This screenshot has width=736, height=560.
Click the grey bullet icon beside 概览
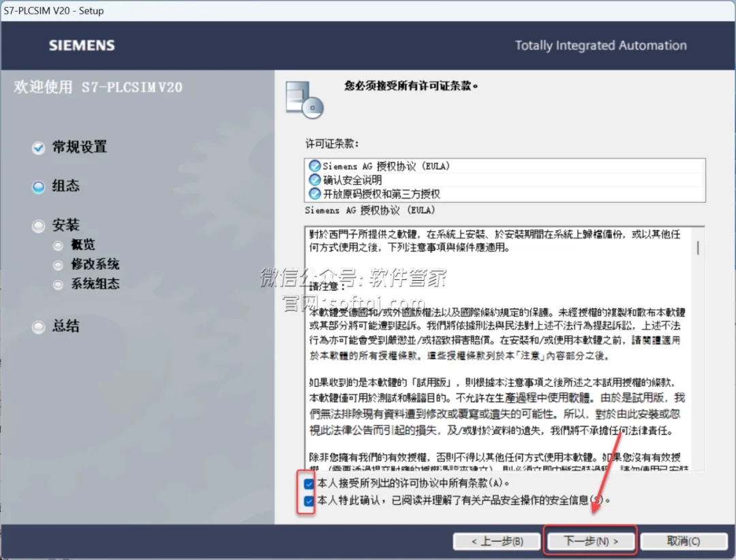[x=58, y=245]
